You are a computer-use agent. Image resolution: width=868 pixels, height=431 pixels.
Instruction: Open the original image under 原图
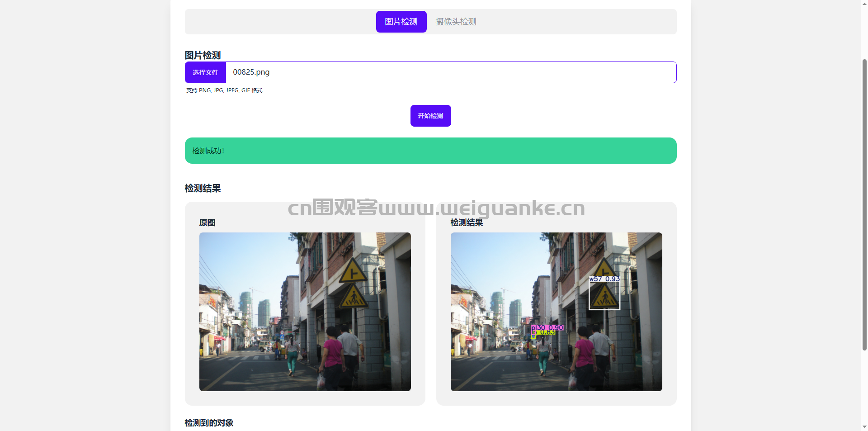[x=305, y=312]
